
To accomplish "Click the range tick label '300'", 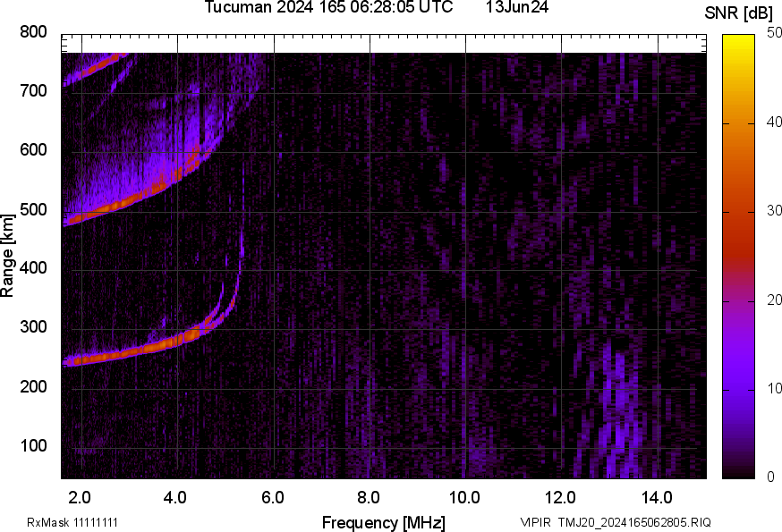I will click(x=33, y=327).
